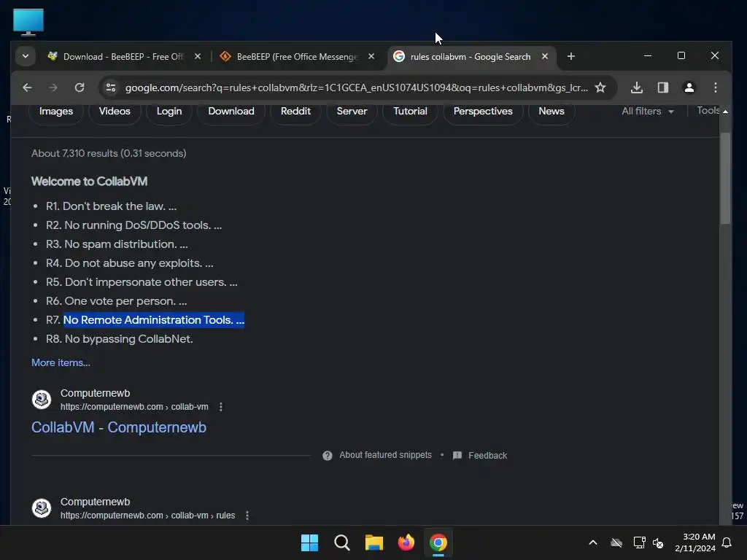Screen dimensions: 747x560
Task: Open the search Tools option
Action: point(708,111)
